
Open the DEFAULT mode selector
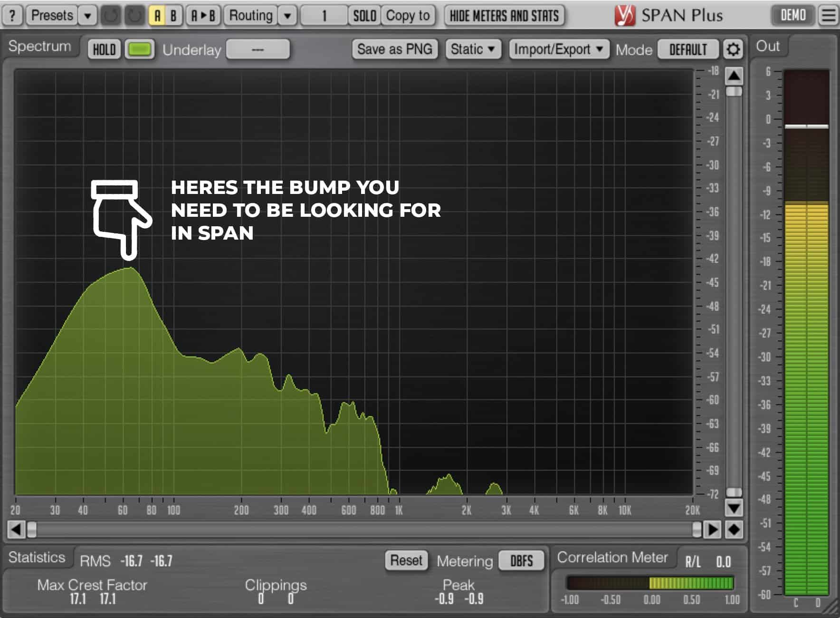[688, 49]
